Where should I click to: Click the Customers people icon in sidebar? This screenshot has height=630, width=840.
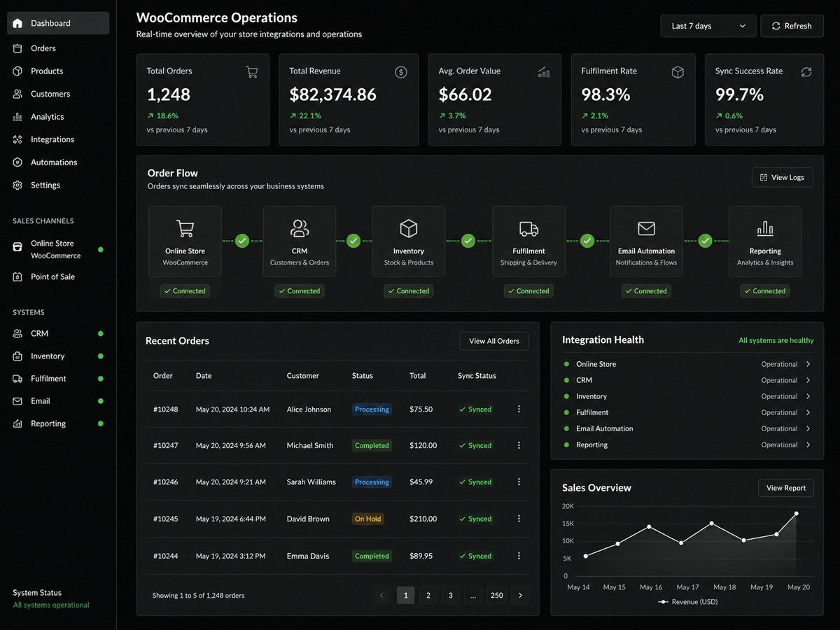17,94
